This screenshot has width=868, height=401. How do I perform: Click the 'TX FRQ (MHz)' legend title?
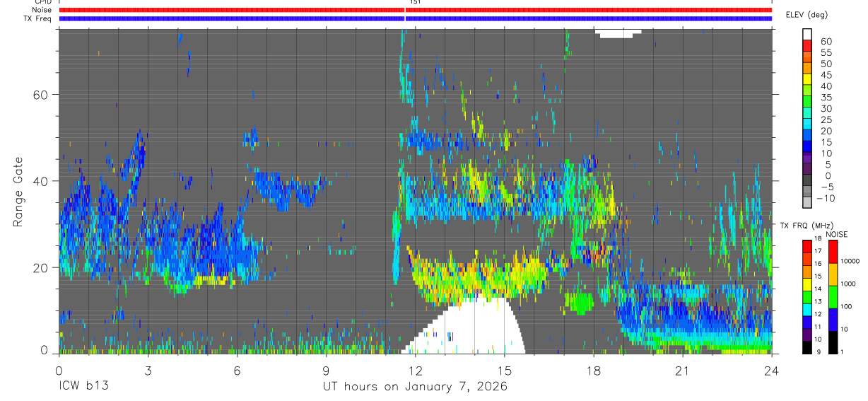tap(807, 225)
